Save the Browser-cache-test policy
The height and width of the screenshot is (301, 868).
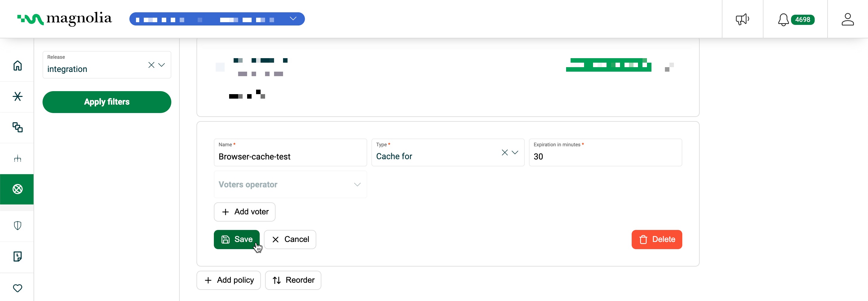tap(237, 239)
